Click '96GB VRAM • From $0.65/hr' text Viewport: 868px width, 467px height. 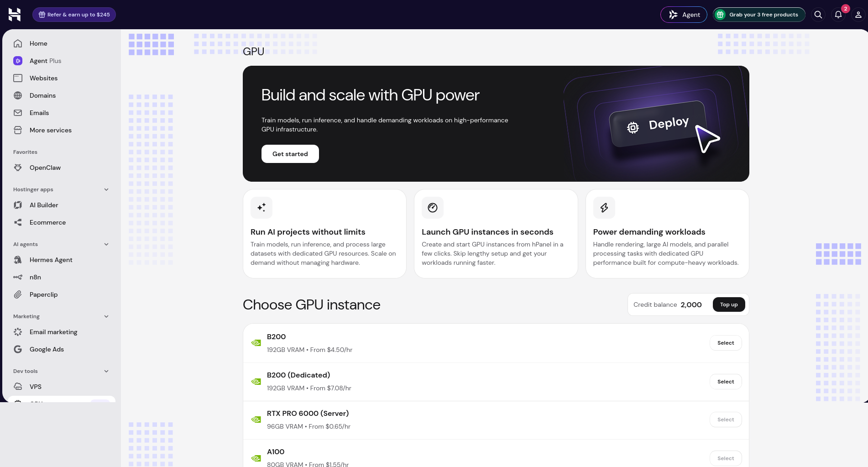pyautogui.click(x=309, y=426)
